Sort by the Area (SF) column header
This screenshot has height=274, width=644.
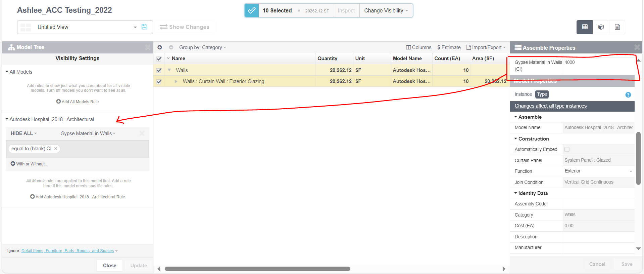pyautogui.click(x=483, y=58)
